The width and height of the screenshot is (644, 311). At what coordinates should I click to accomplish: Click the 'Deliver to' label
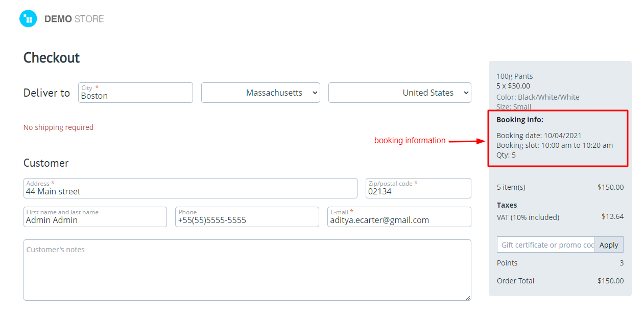point(46,93)
